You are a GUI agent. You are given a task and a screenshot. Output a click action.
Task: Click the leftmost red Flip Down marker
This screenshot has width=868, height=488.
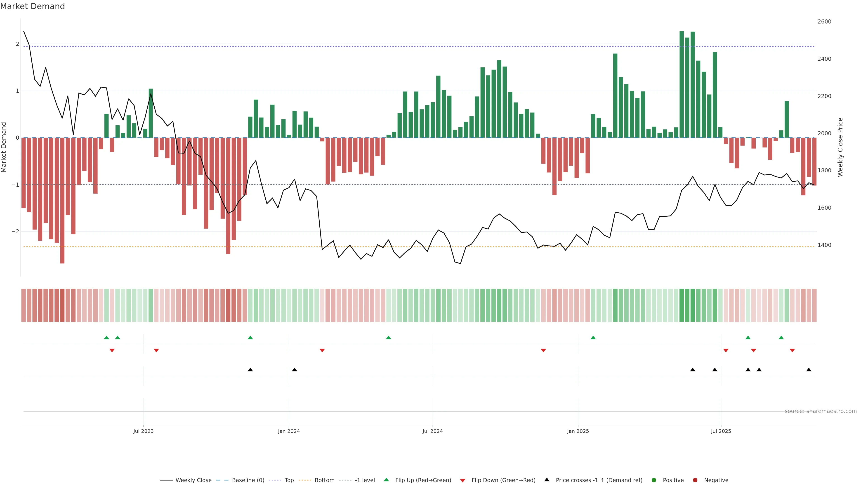click(112, 351)
